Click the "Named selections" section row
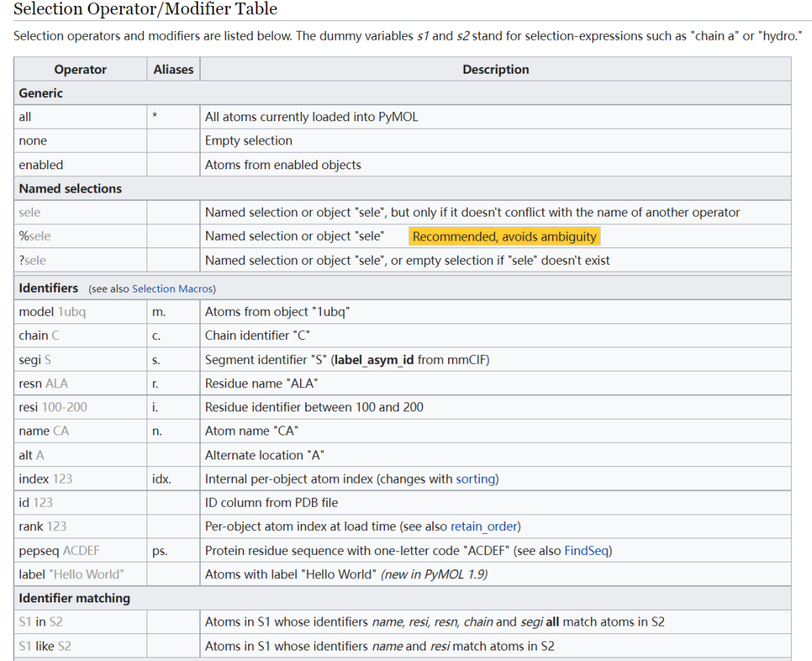This screenshot has height=661, width=812. point(70,189)
